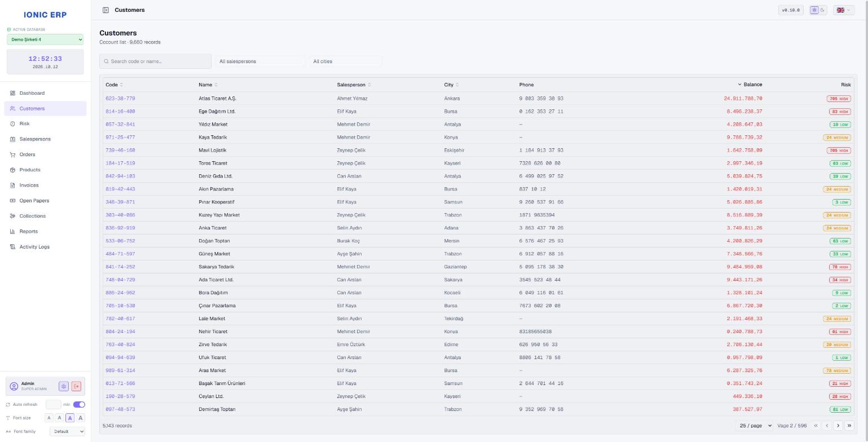
Task: Click the logout icon next to Admin
Action: 76,386
